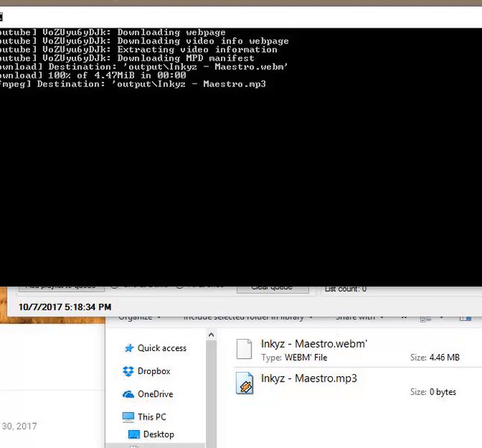Select the This PC monitor icon

[x=128, y=417]
